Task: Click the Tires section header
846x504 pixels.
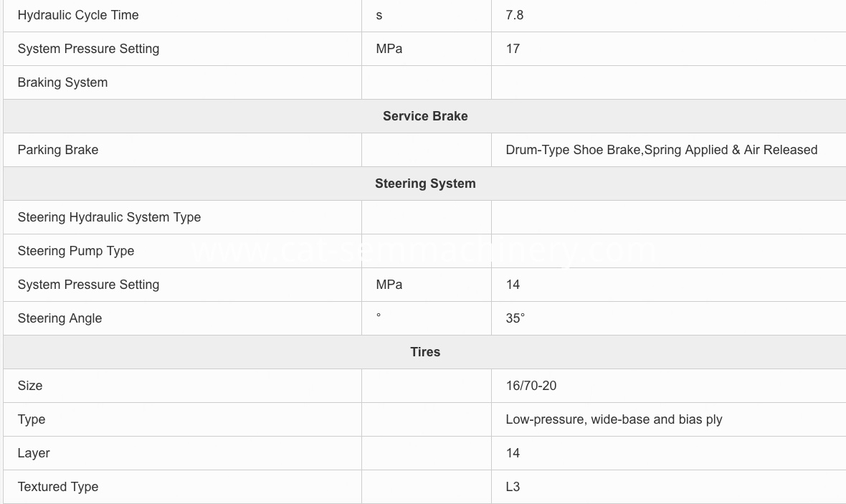Action: point(425,352)
